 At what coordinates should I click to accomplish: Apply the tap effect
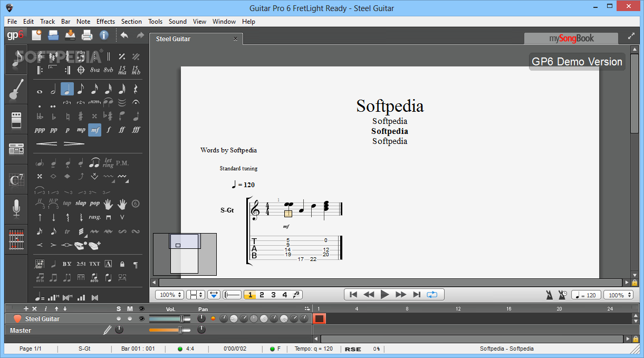point(67,203)
